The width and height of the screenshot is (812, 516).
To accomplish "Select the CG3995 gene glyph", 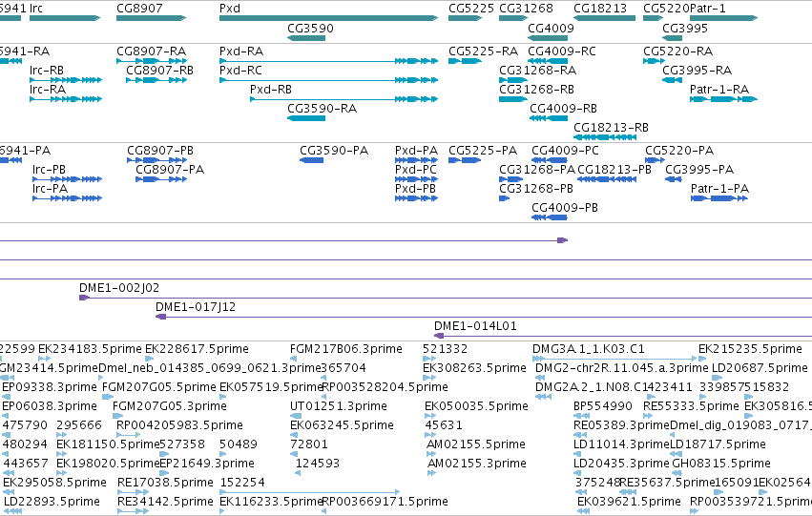I will click(x=672, y=38).
